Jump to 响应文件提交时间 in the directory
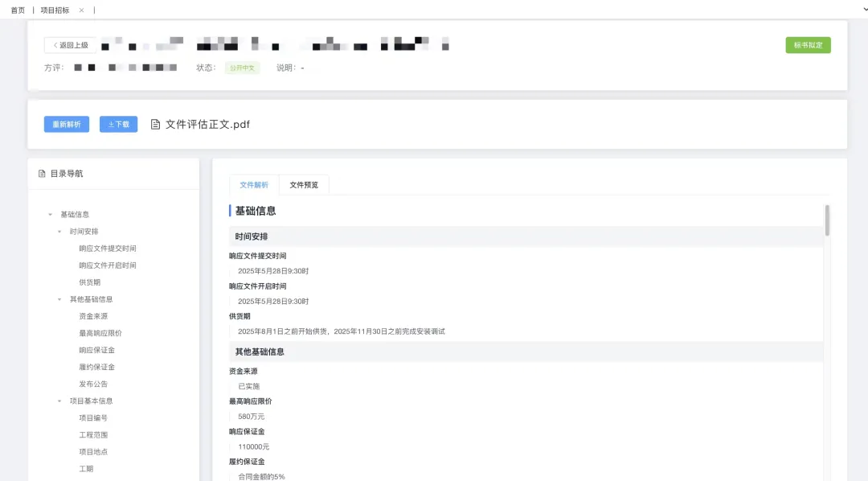Image resolution: width=868 pixels, height=481 pixels. (x=108, y=249)
